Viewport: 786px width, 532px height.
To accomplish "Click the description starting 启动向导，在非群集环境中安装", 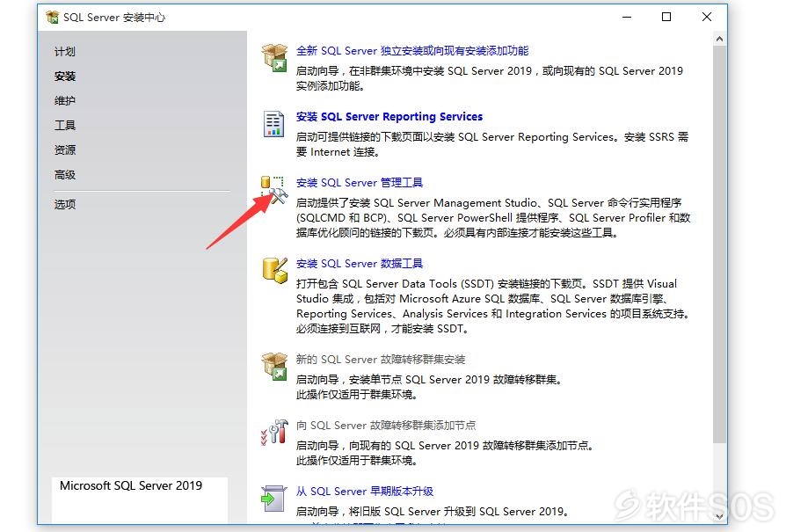I will tap(489, 78).
